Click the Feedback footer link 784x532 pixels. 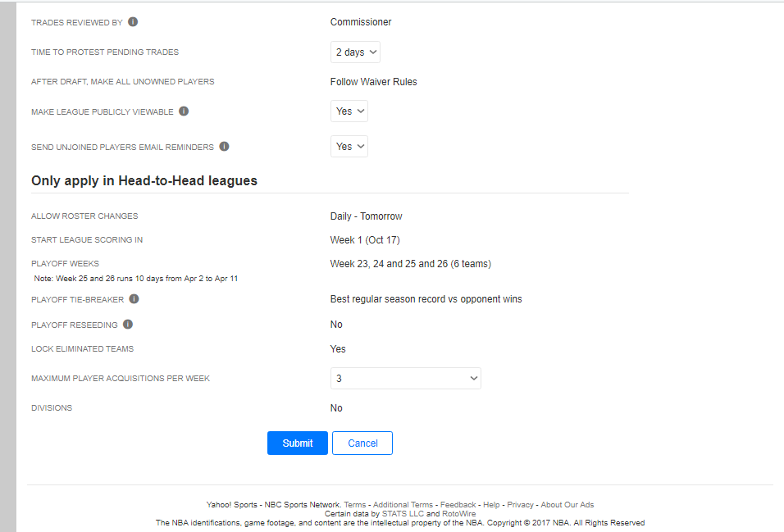(458, 505)
